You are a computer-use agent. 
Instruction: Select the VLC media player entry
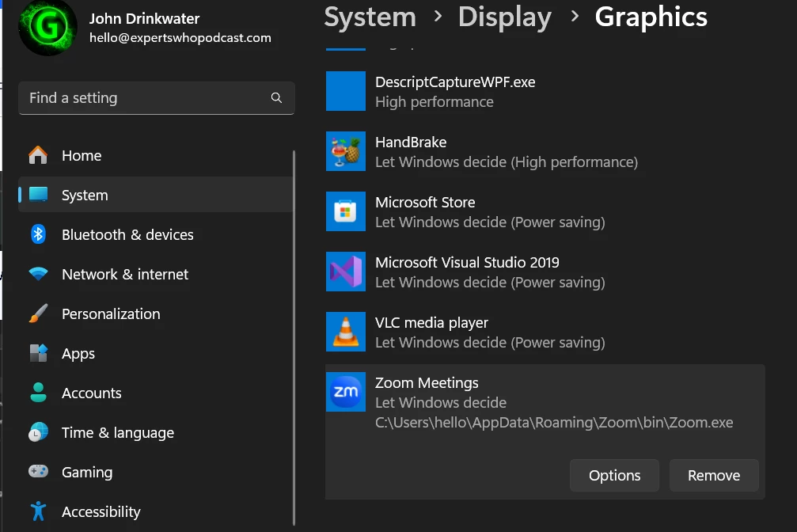coord(545,332)
